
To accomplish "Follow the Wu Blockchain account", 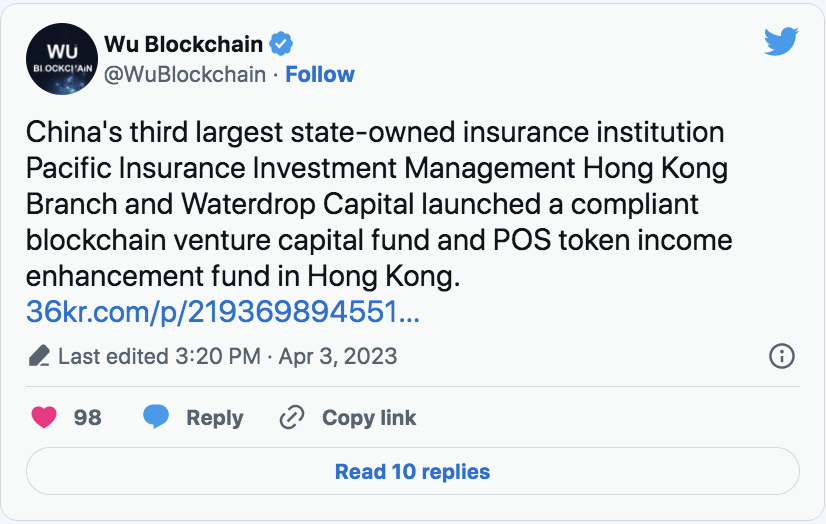I will (x=320, y=75).
